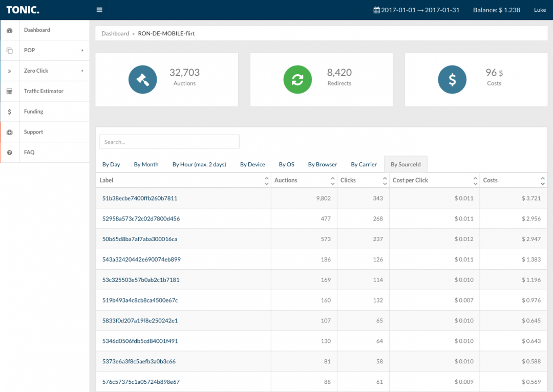Switch to the By Carrier tab
Screen dimensions: 553x392
pyautogui.click(x=364, y=164)
